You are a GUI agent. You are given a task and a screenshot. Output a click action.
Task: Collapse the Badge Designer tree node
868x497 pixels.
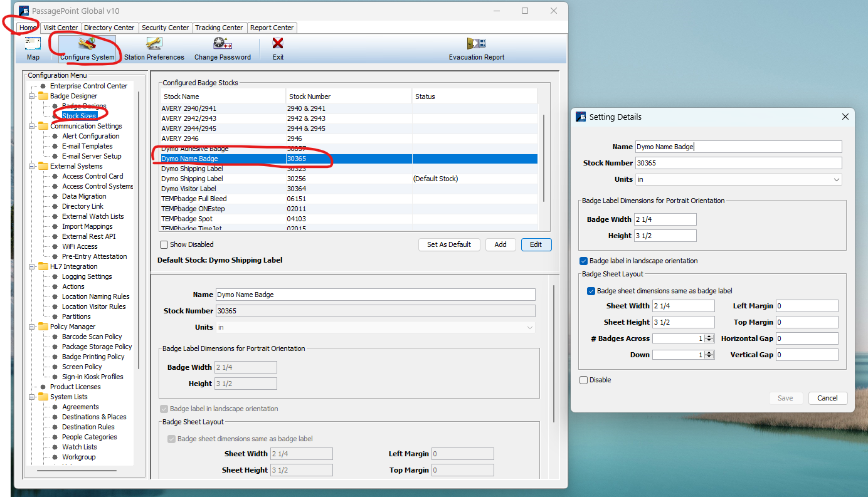tap(32, 96)
